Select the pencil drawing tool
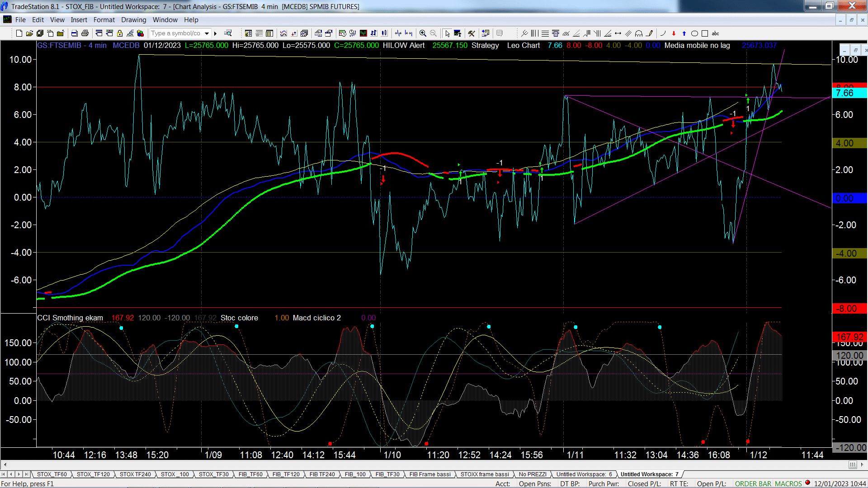The image size is (868, 488). pos(650,33)
